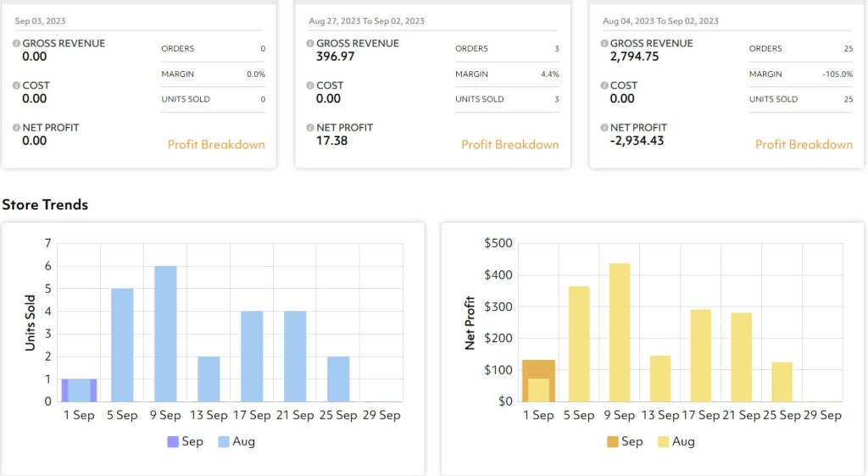This screenshot has height=476, width=868.
Task: Click the ORDERS row with value 25
Action: pyautogui.click(x=801, y=48)
